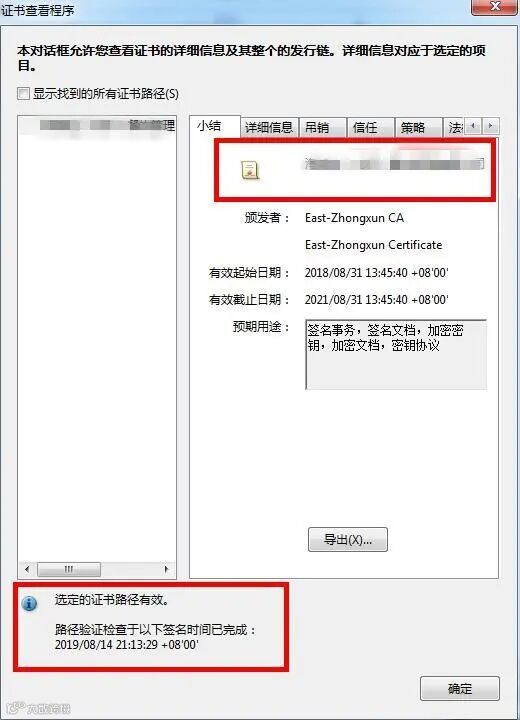Open the 吊销 tab
The image size is (520, 720).
[322, 127]
